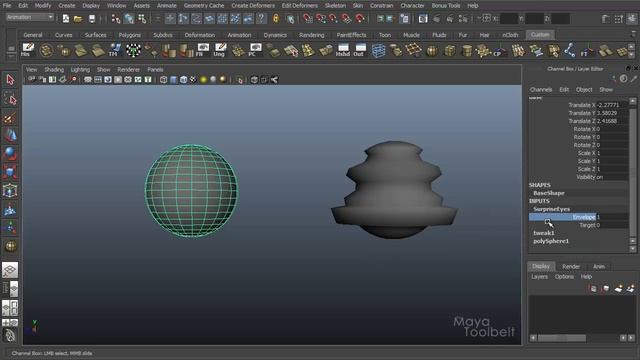Click the blue joint-bone shelf icon
Viewport: 640px width, 360px height.
coord(569,51)
